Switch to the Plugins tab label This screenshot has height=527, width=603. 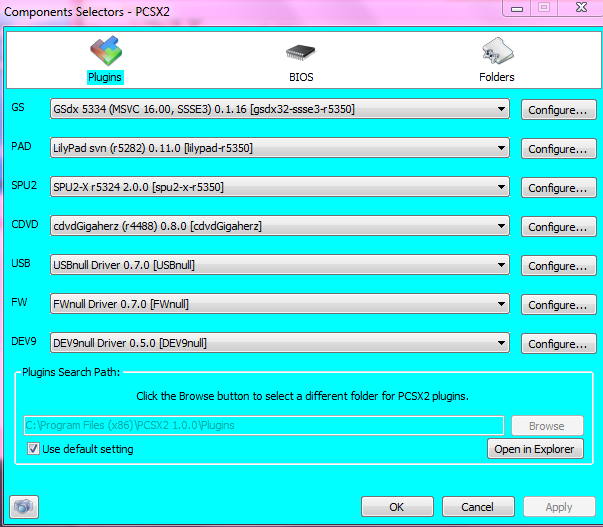(x=105, y=77)
